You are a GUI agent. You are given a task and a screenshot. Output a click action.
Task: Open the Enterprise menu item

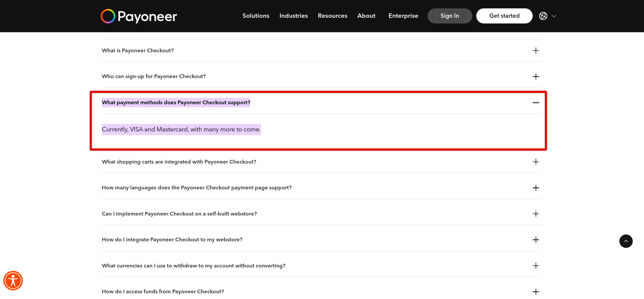tap(403, 16)
